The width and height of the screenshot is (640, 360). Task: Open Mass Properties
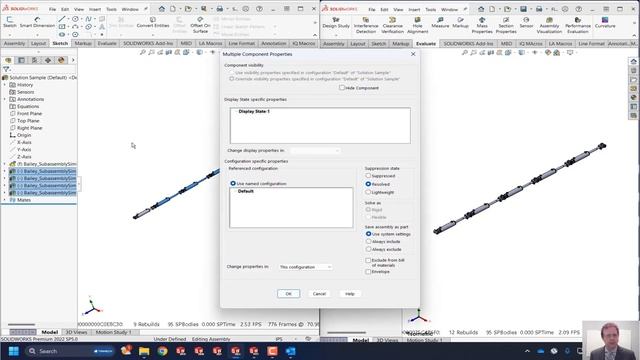482,25
